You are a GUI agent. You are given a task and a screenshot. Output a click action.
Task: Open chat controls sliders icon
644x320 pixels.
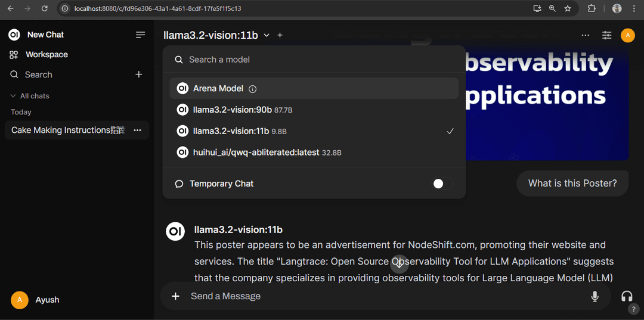point(606,35)
